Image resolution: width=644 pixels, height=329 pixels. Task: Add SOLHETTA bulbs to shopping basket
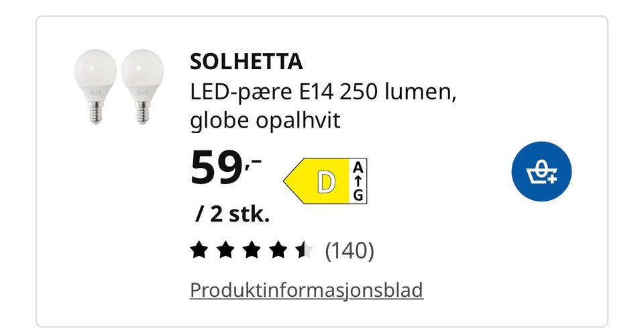click(x=541, y=173)
